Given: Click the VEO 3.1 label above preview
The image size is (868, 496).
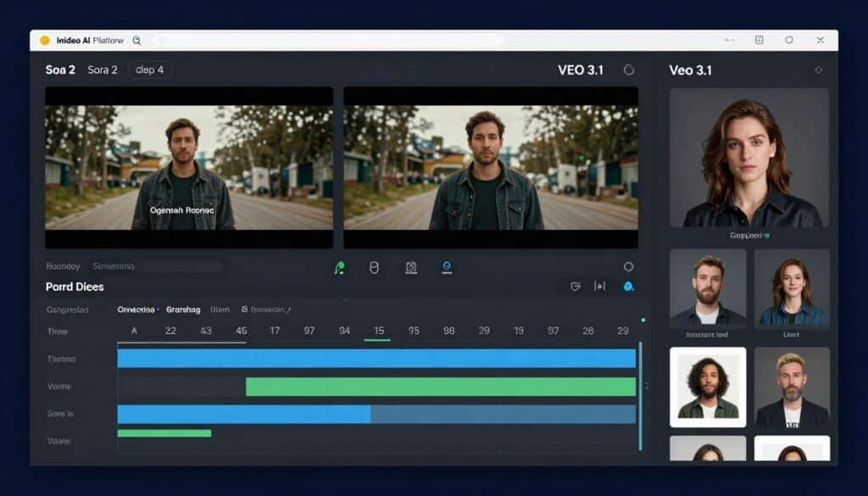Looking at the screenshot, I should click(x=580, y=70).
